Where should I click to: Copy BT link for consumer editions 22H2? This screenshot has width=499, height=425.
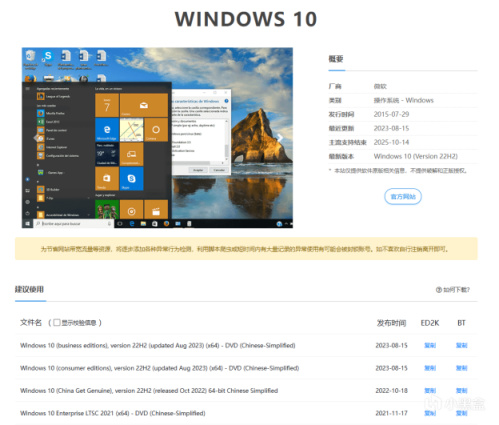461,368
